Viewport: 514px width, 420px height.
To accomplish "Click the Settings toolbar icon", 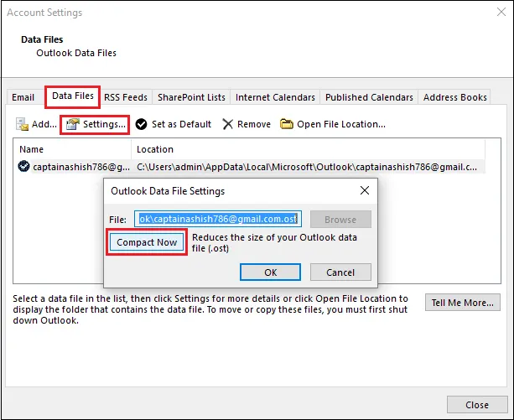I will click(x=73, y=124).
